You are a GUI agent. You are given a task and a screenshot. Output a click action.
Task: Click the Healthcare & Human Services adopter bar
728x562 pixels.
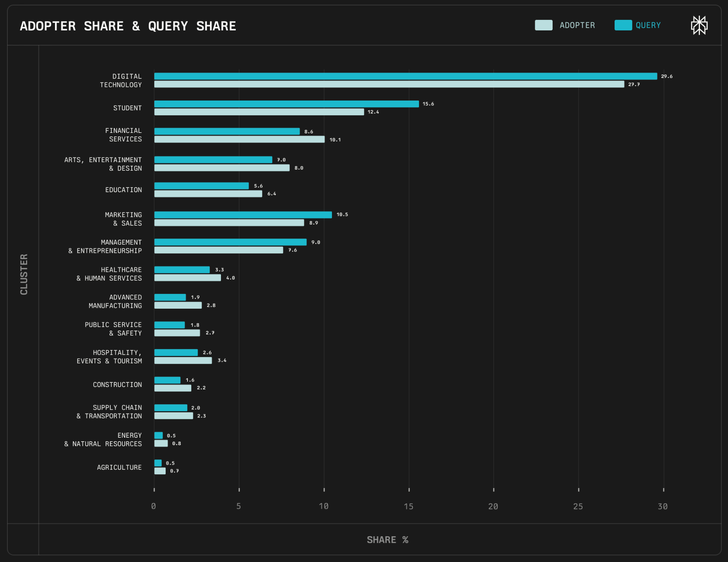187,278
